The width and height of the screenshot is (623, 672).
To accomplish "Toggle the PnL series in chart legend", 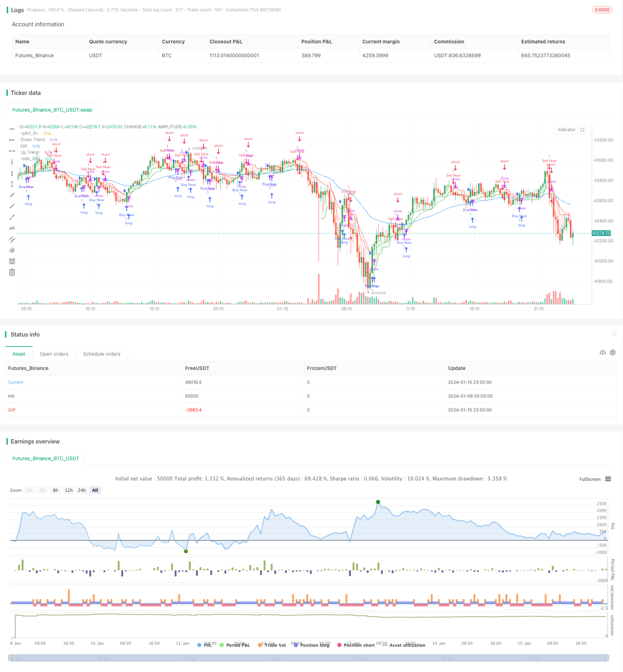I will (204, 645).
